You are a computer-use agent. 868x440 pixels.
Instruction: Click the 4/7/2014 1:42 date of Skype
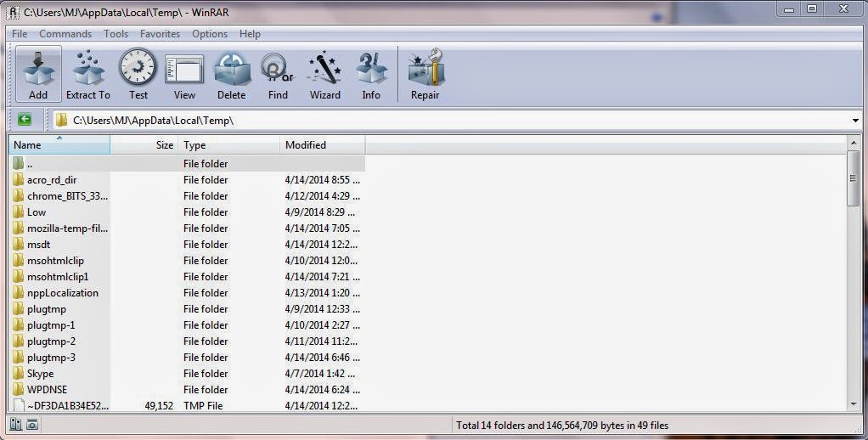pyautogui.click(x=320, y=374)
